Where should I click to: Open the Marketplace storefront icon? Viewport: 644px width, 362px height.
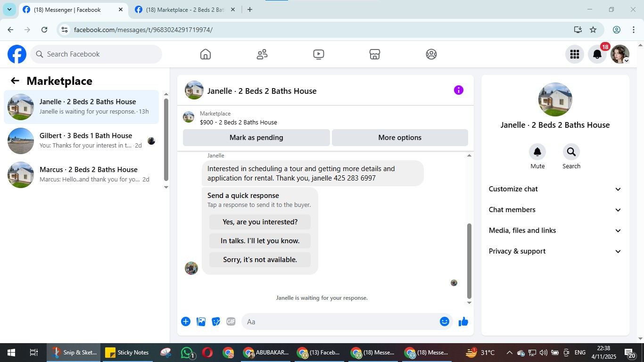pyautogui.click(x=375, y=54)
